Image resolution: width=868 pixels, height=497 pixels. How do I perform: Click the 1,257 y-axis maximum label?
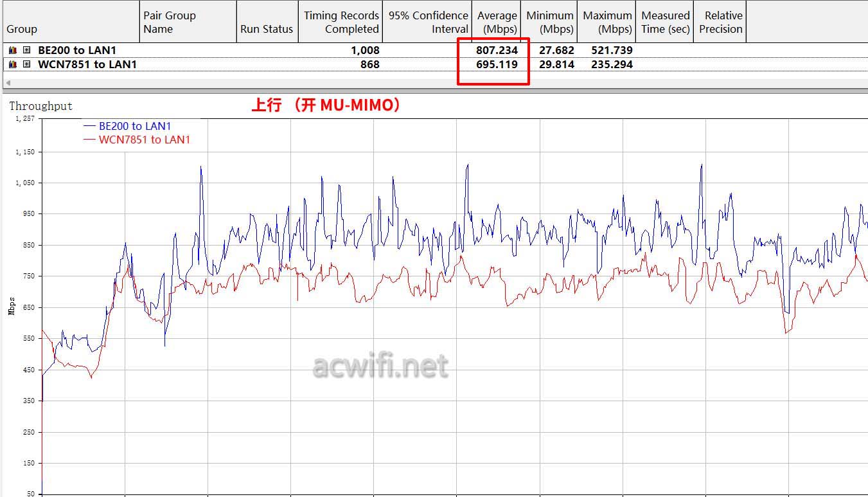click(x=26, y=118)
